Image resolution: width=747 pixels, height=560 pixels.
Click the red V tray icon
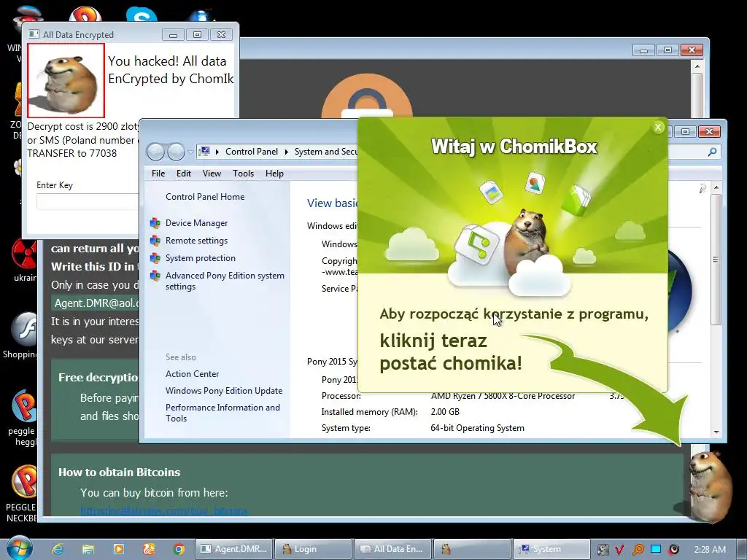pyautogui.click(x=619, y=550)
